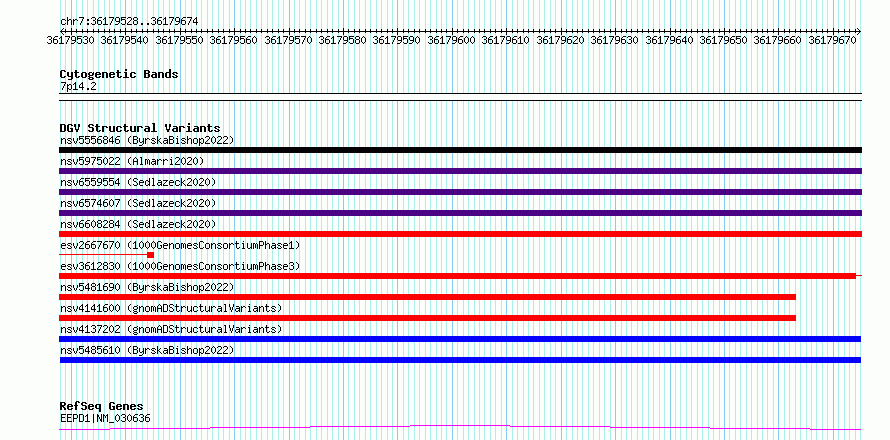Click ruler position 36179530
The image size is (890, 440).
tap(71, 40)
